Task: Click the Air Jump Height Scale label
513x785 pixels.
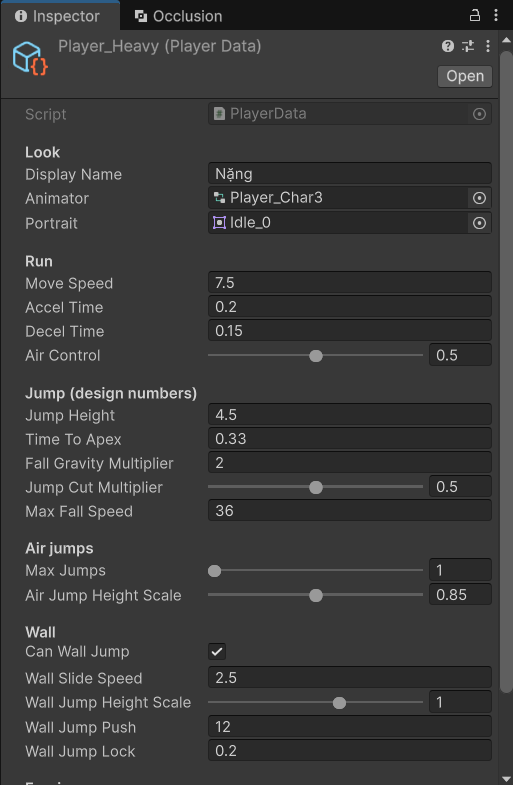Action: [x=103, y=596]
